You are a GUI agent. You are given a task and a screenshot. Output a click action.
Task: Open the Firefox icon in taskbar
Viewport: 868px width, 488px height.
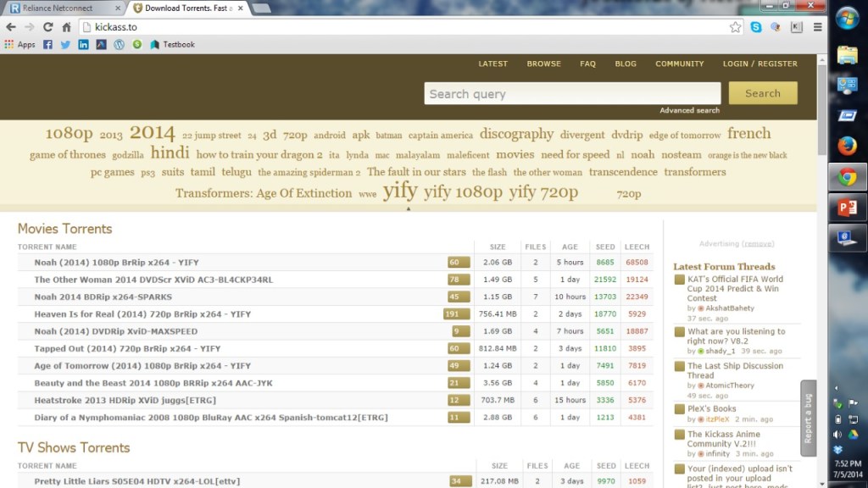[x=847, y=146]
